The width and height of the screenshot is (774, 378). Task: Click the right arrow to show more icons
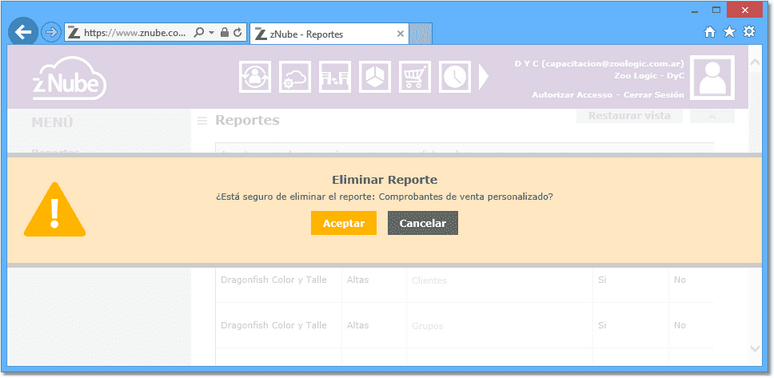click(484, 77)
